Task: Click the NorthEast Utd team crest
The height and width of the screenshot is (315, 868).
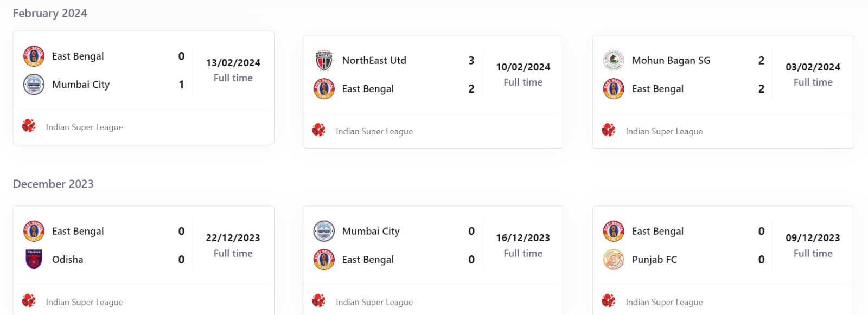Action: 324,61
